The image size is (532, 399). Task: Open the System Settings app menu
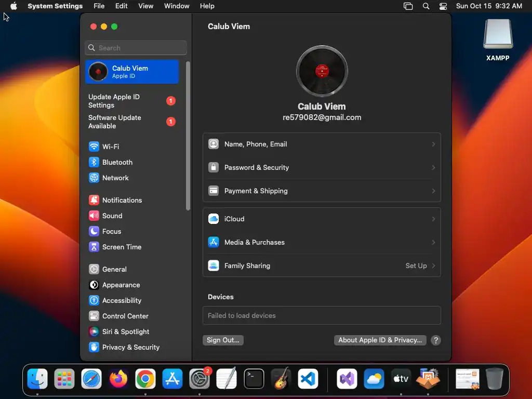[55, 6]
